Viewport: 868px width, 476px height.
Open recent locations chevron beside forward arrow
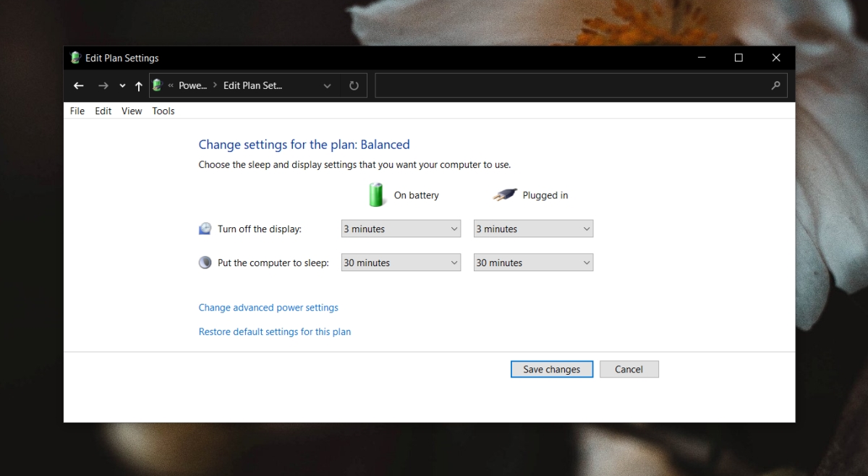pyautogui.click(x=122, y=86)
